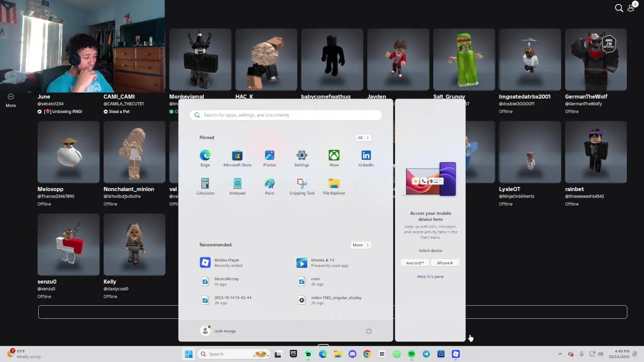Image resolution: width=644 pixels, height=362 pixels.
Task: Open Task View on the taskbar
Action: pos(278,354)
